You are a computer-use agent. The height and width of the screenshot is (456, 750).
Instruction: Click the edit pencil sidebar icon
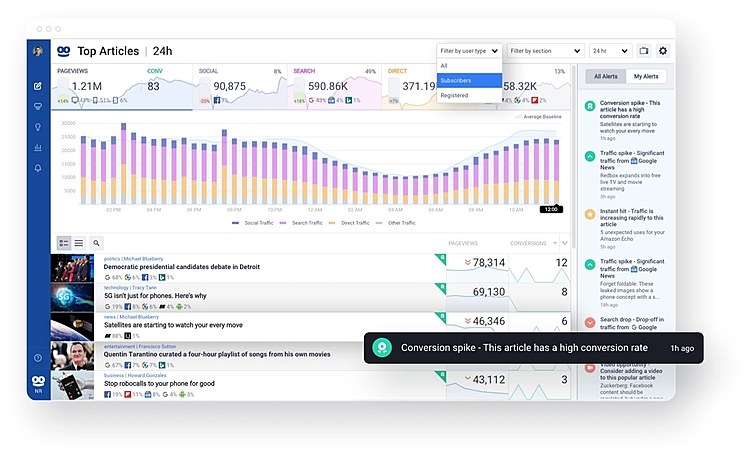click(38, 86)
